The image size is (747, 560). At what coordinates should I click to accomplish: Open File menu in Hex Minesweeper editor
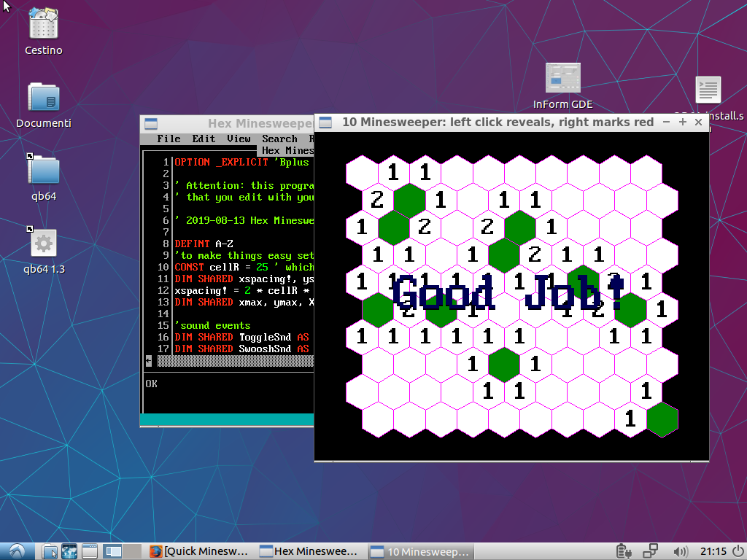coord(169,139)
